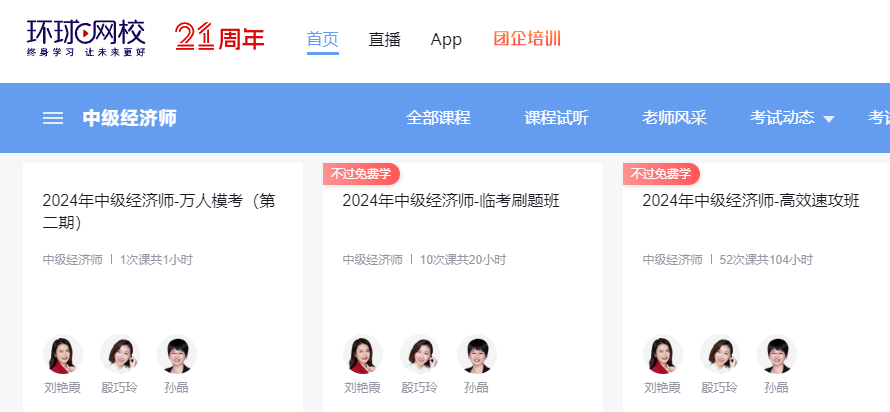
Task: Expand the 考试动态 dropdown arrow
Action: click(x=829, y=119)
